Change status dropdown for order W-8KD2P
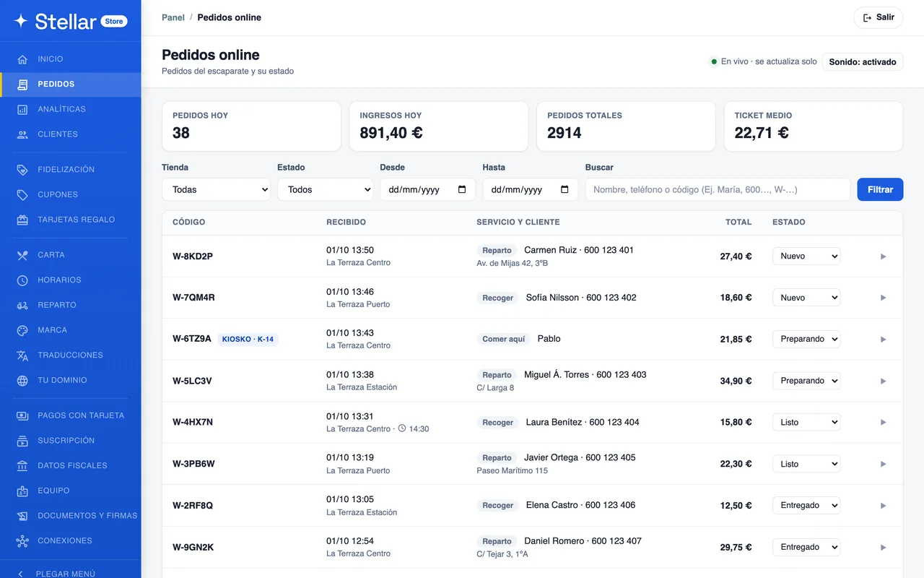924x578 pixels. [x=806, y=256]
